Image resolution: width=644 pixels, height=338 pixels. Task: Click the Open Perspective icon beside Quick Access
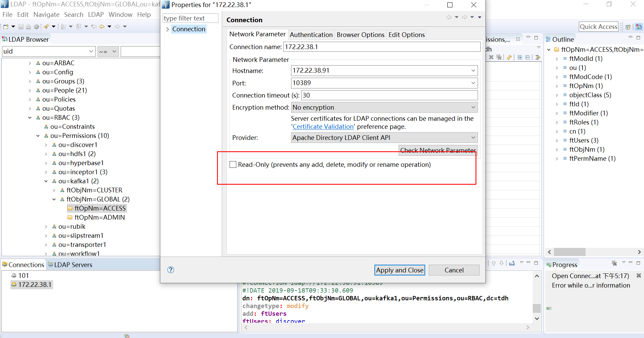pos(628,27)
